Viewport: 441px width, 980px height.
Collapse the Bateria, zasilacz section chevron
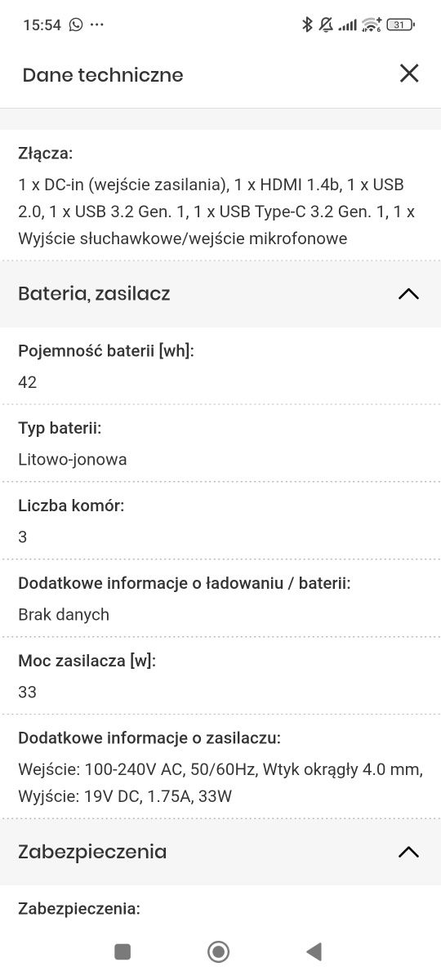click(x=408, y=294)
